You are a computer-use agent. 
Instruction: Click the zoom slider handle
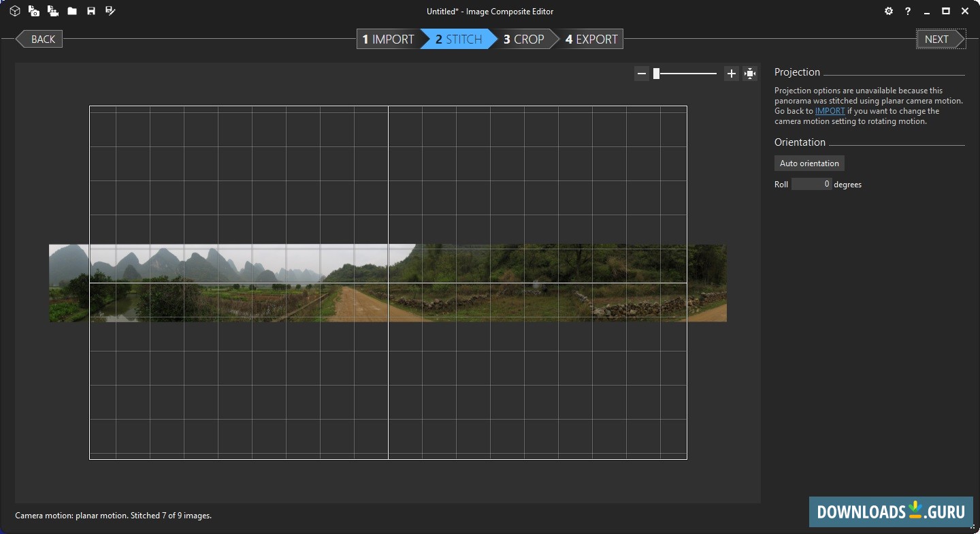tap(656, 74)
